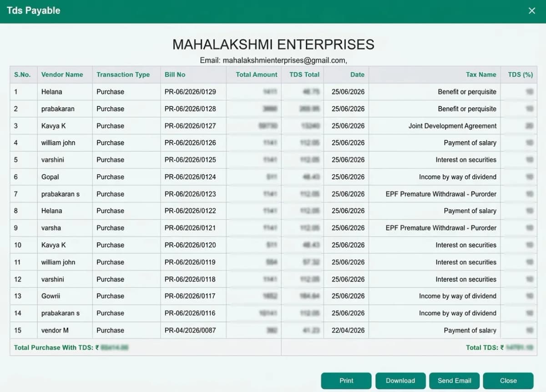Click Payment of salary in row 15
The height and width of the screenshot is (392, 546).
(470, 330)
